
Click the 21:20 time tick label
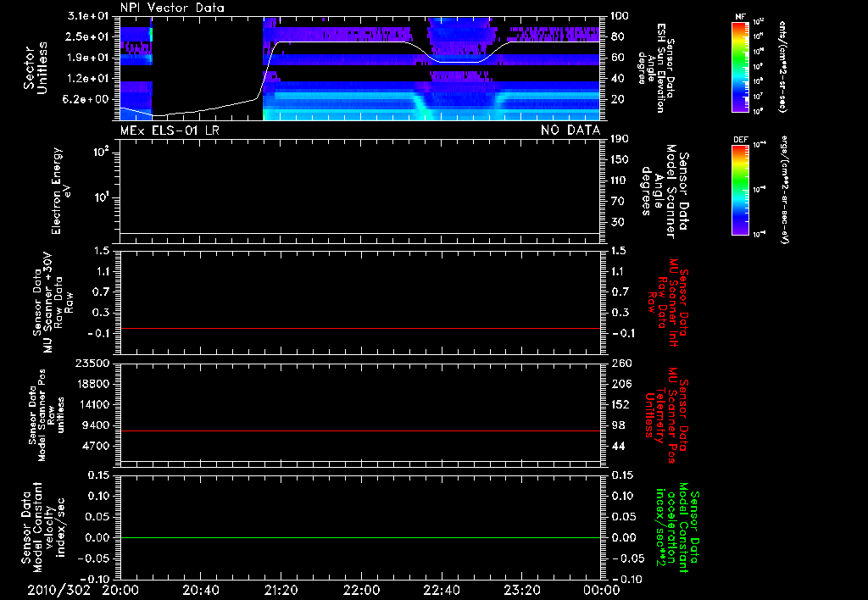[281, 591]
